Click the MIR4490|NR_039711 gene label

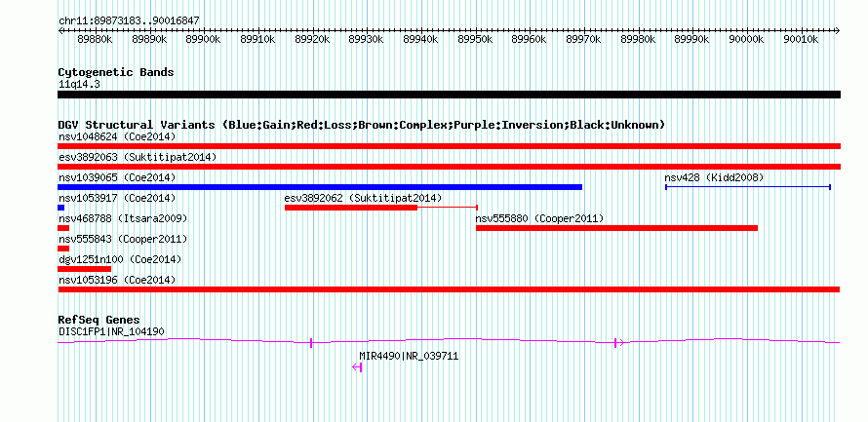pyautogui.click(x=409, y=356)
